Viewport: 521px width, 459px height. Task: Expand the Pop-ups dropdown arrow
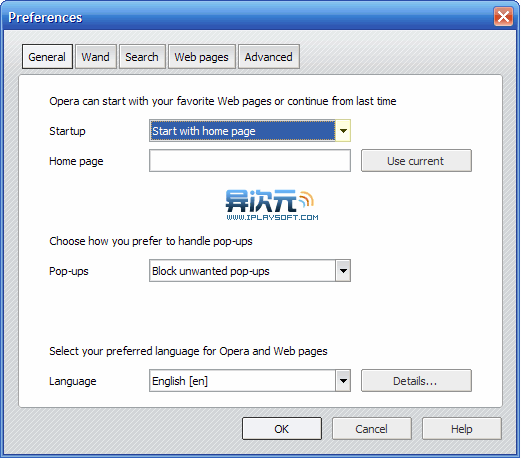pyautogui.click(x=343, y=271)
